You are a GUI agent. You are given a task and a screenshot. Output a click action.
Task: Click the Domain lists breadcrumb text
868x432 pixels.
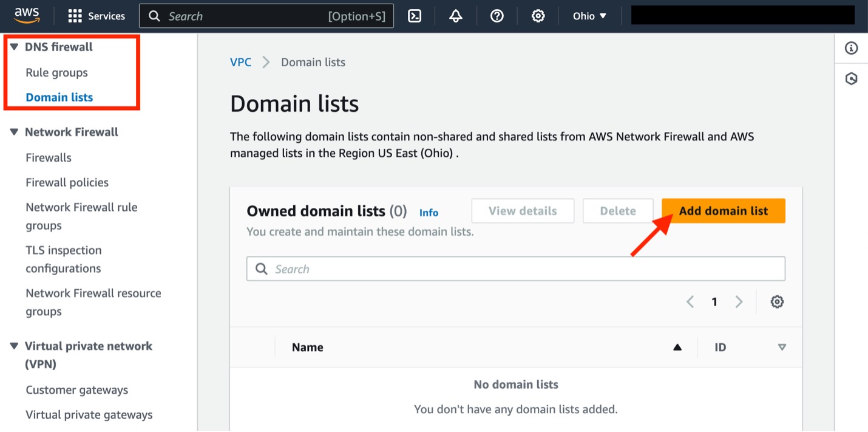pos(313,62)
